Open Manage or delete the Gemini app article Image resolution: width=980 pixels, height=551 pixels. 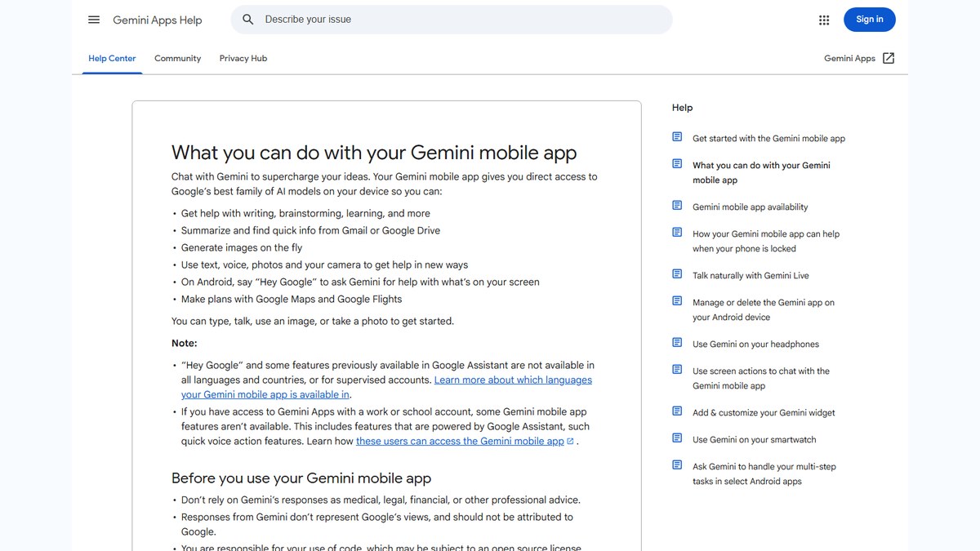click(x=764, y=310)
